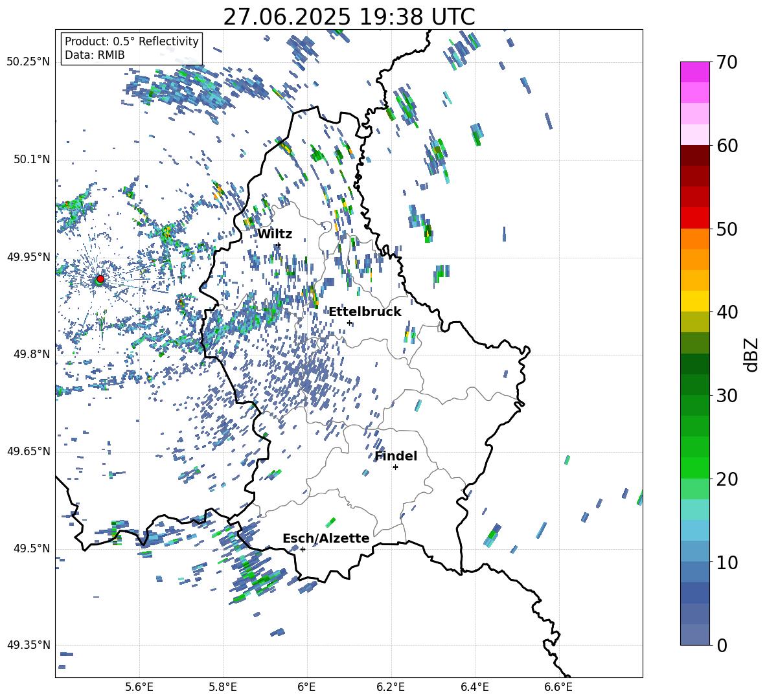767x700 pixels.
Task: Click the 49.95°N latitude label
Action: click(29, 257)
